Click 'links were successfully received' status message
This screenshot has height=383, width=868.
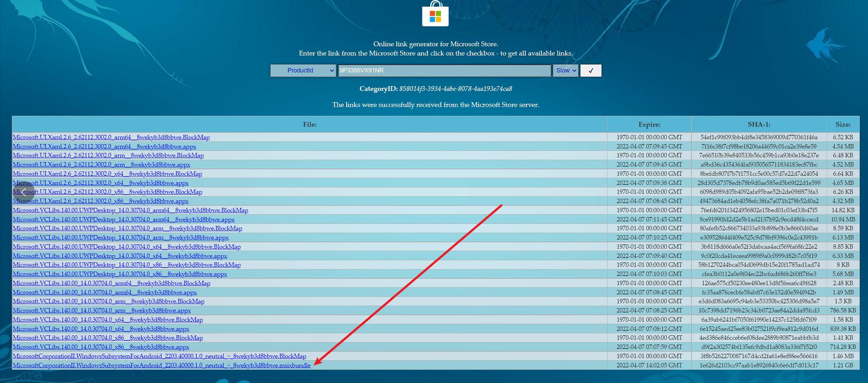pos(436,105)
